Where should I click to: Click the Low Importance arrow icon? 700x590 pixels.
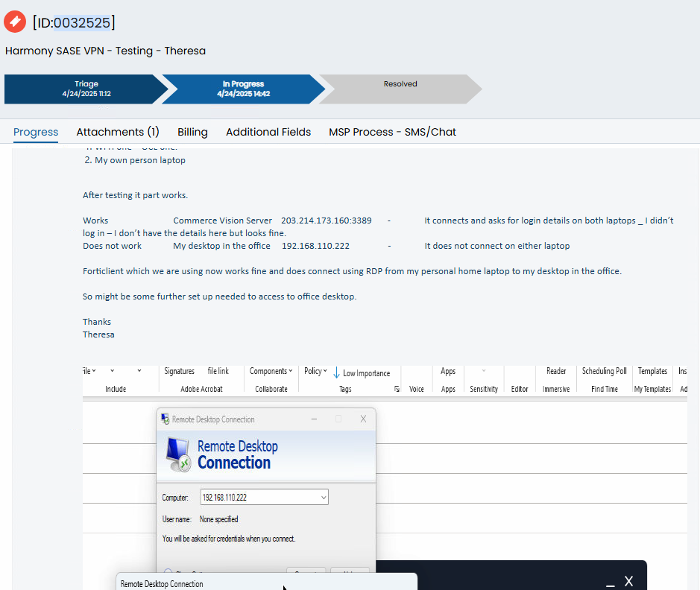point(337,372)
